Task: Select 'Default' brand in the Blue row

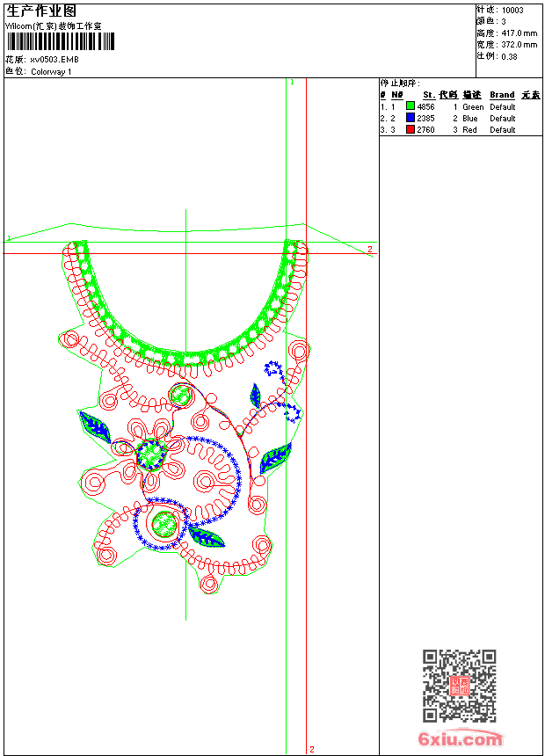Action: (503, 118)
